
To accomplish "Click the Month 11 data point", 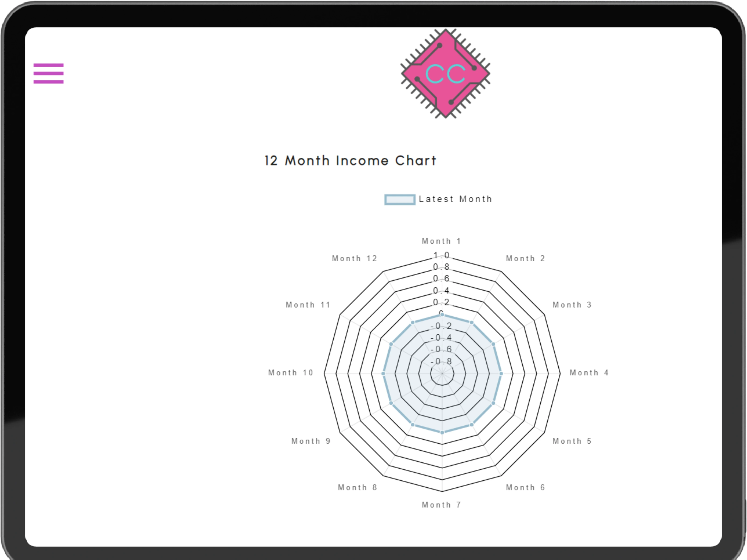I will point(391,344).
